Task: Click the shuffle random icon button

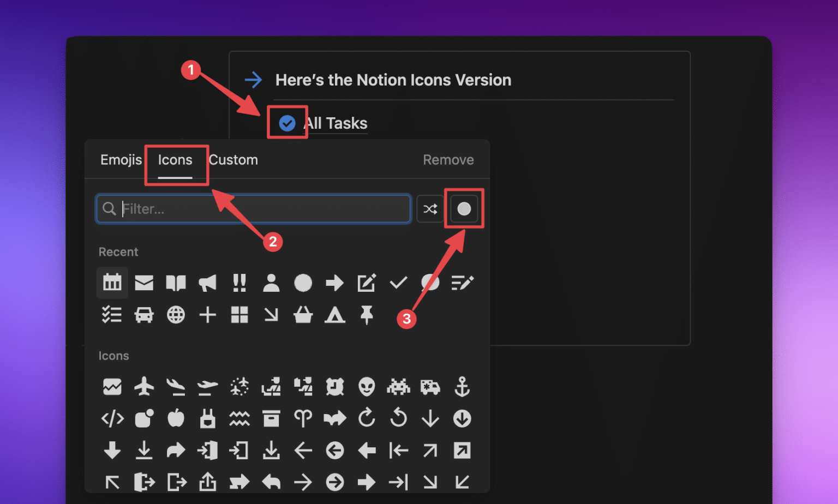Action: 430,209
